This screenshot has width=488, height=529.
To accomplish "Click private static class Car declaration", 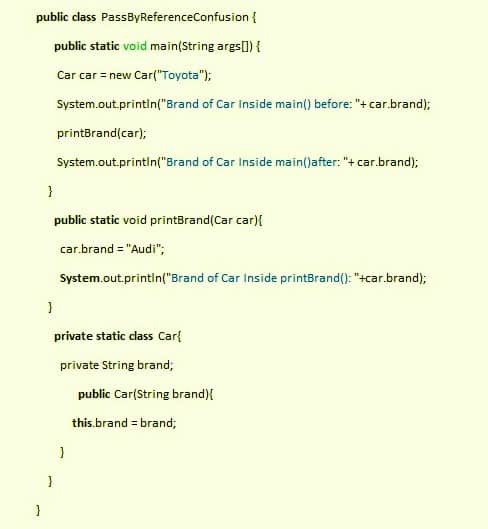I will [117, 336].
